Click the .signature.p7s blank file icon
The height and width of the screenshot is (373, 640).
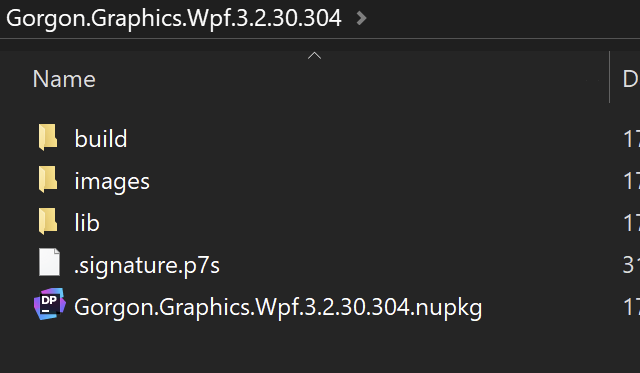pos(49,262)
